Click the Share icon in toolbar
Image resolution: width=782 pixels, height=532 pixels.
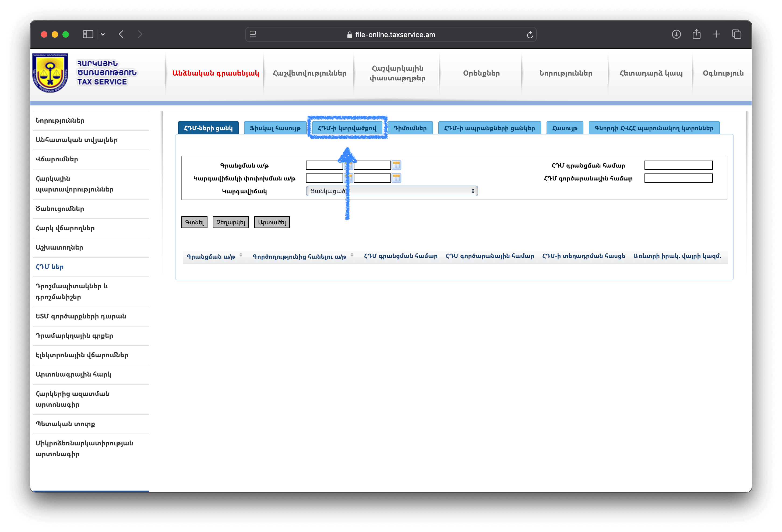click(x=696, y=34)
